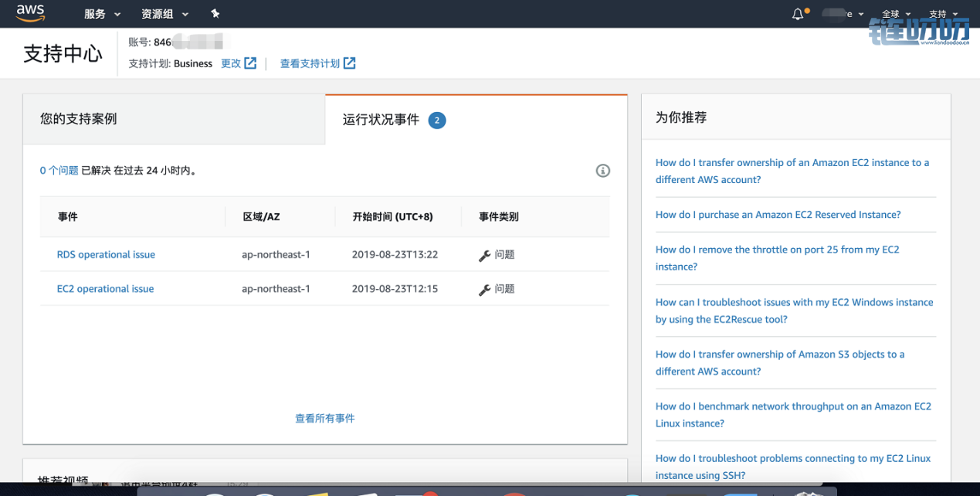Click external-link icon beside 查看支持计划
980x496 pixels.
pos(349,63)
